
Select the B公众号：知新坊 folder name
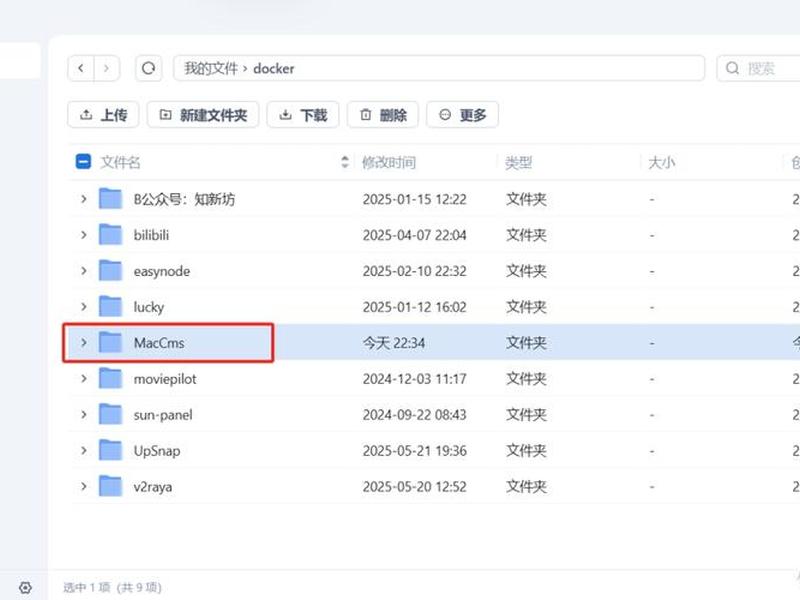tap(184, 199)
